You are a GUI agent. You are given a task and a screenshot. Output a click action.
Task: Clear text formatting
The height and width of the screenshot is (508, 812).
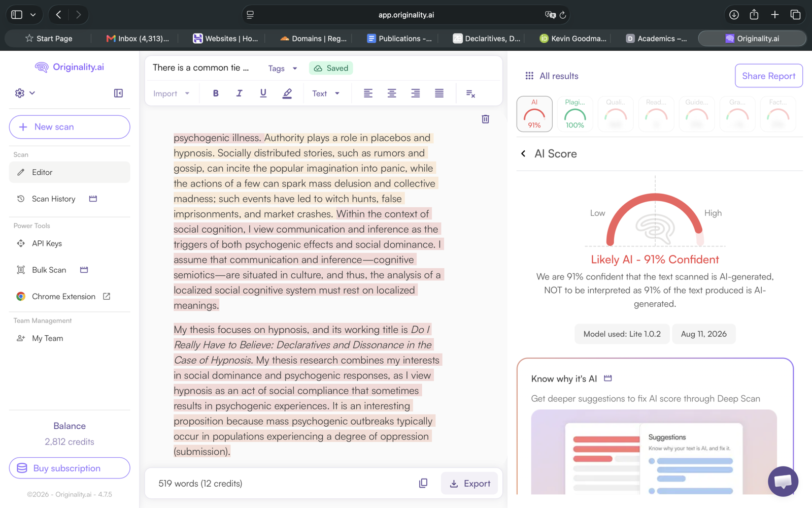click(470, 93)
